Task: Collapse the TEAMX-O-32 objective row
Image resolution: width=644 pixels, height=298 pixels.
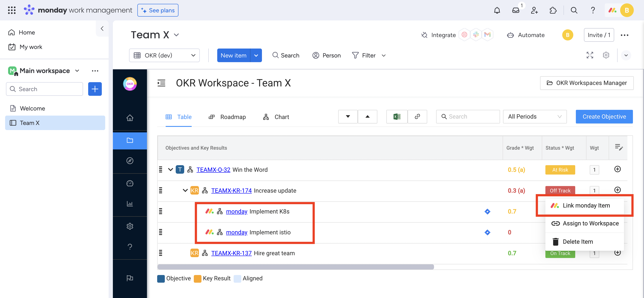Action: 171,170
